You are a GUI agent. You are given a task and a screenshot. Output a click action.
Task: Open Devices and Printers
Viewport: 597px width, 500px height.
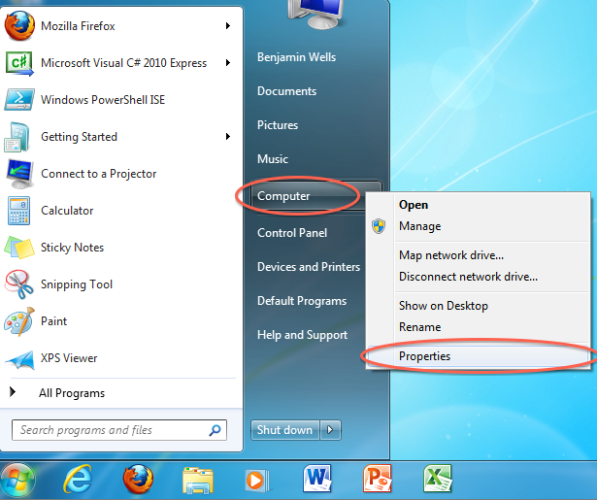coord(308,267)
